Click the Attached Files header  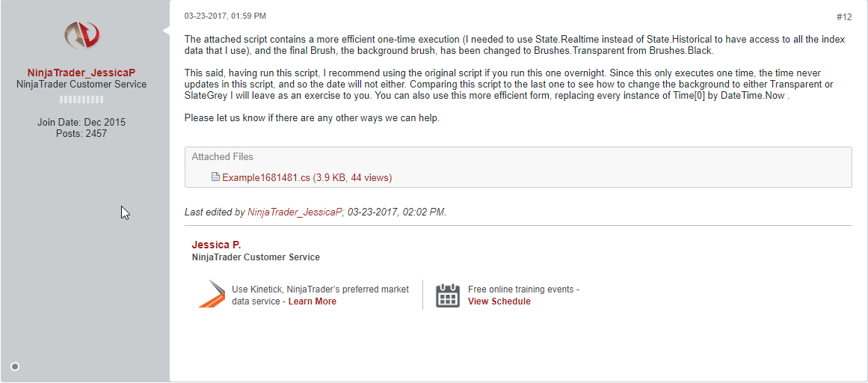pos(222,157)
